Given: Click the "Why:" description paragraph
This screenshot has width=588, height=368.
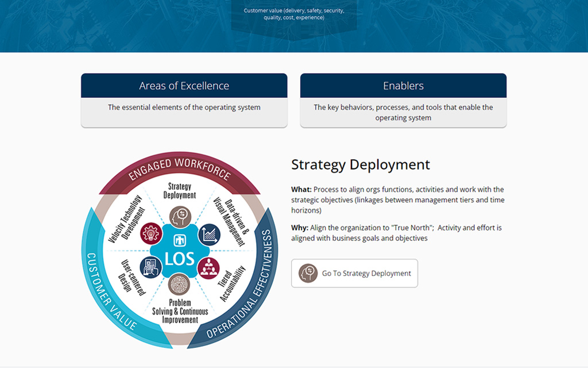Looking at the screenshot, I should coord(396,233).
